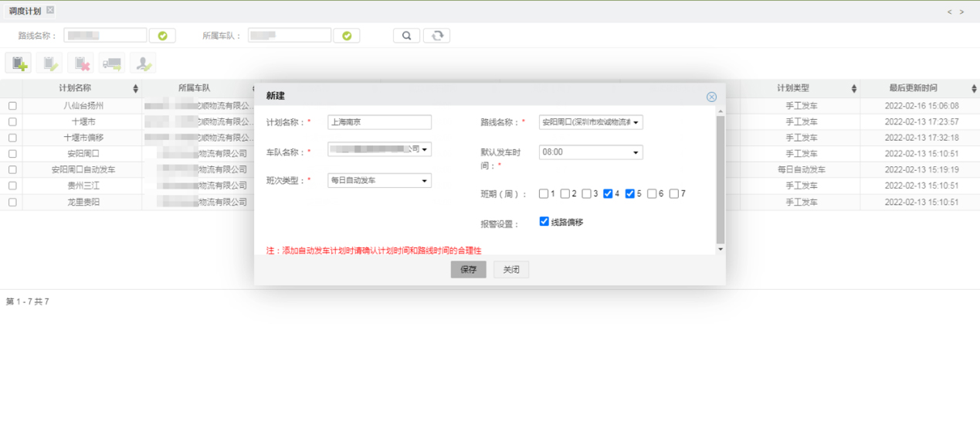Disable the 线路偏移 alarm checkbox
This screenshot has height=426, width=980.
[544, 222]
